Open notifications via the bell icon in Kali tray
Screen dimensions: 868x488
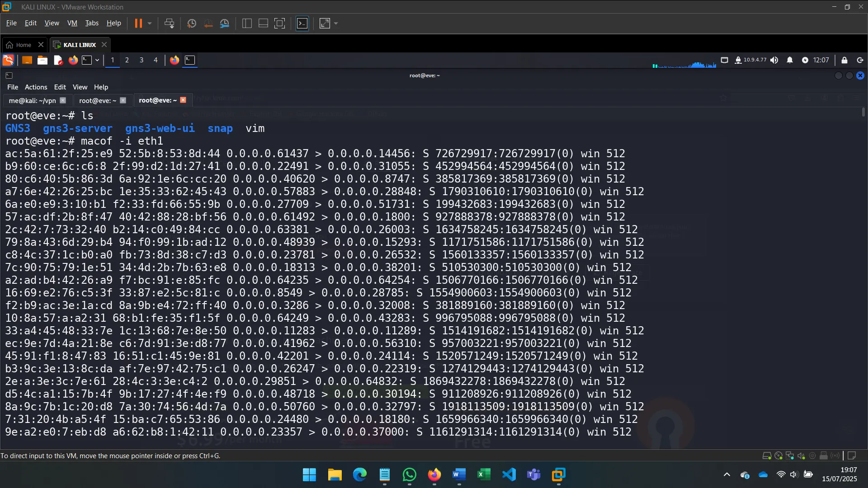[790, 60]
